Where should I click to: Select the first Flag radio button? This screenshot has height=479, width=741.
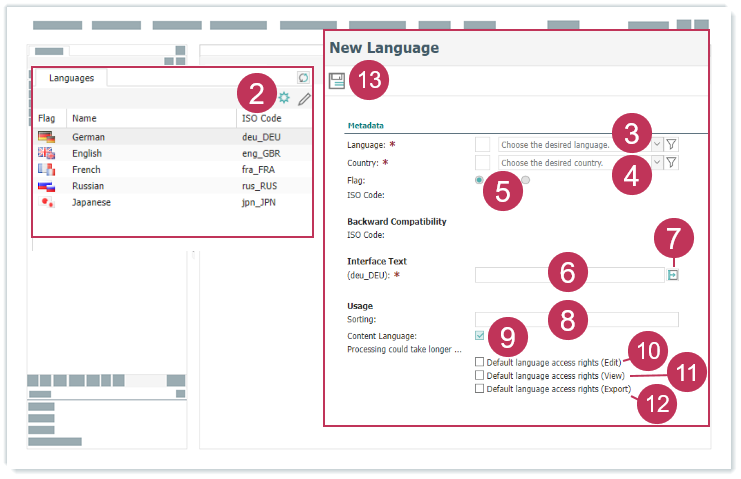[480, 180]
